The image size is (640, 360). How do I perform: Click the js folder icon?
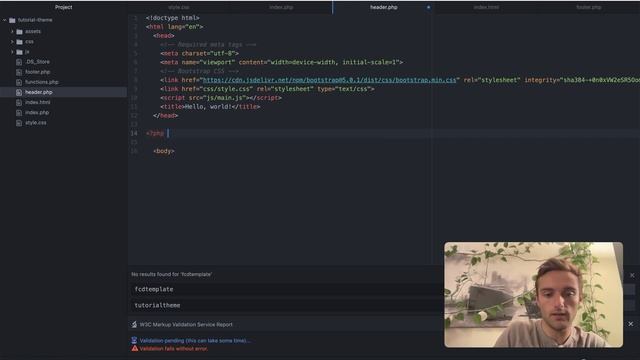(x=19, y=52)
